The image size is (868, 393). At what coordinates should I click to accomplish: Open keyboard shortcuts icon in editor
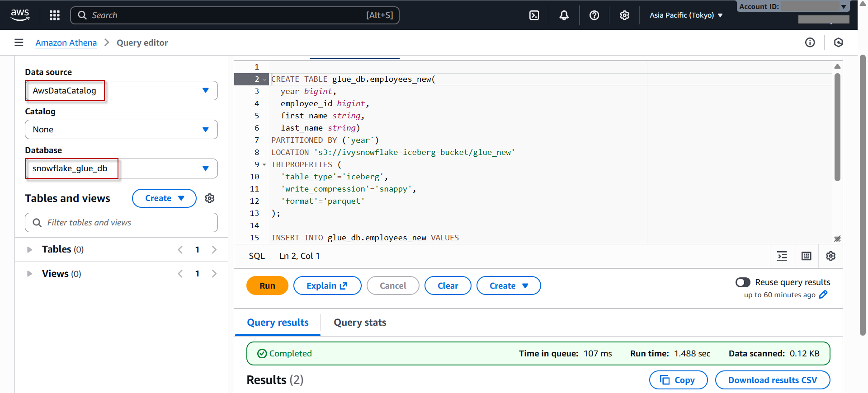(807, 256)
